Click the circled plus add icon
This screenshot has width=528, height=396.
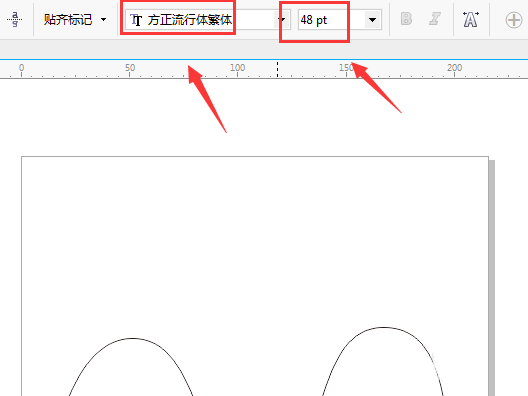(x=514, y=20)
